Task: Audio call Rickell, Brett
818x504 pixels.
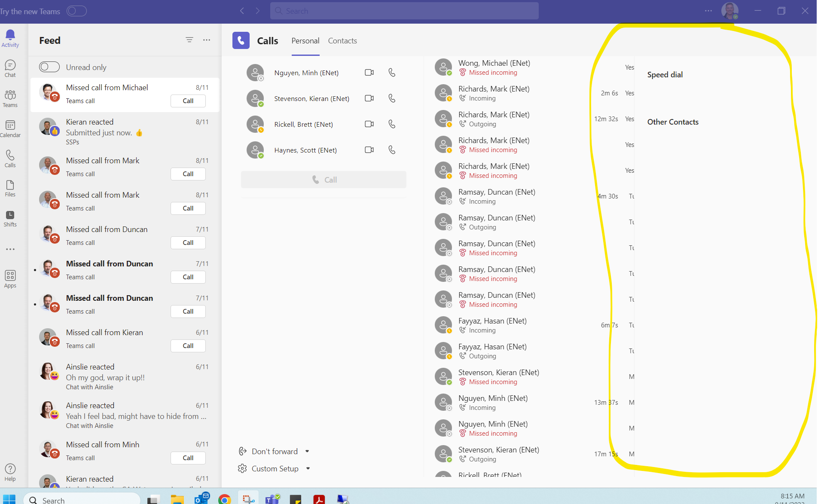Action: 392,124
